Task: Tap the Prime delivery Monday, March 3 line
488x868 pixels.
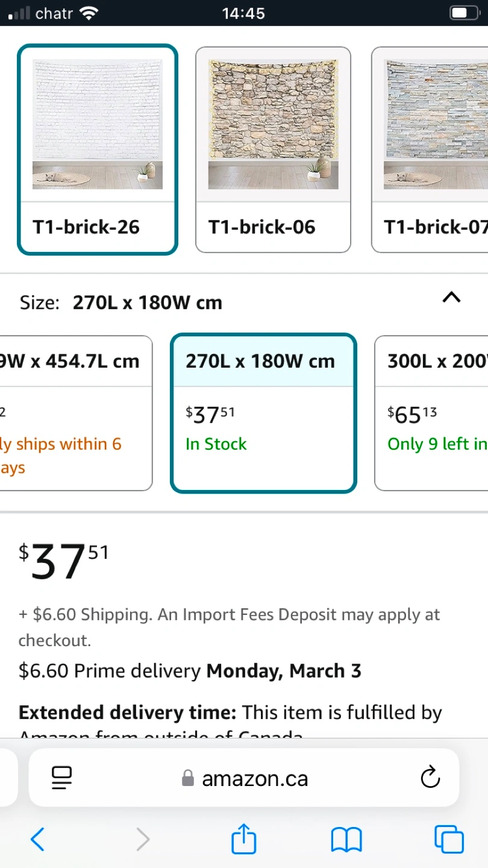Action: pyautogui.click(x=190, y=671)
